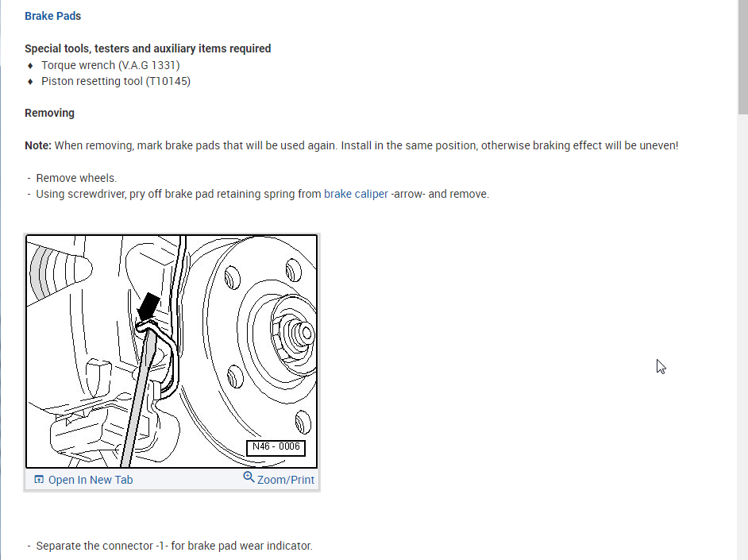Click the black arrow in the diagram
This screenshot has height=560, width=748.
point(148,306)
